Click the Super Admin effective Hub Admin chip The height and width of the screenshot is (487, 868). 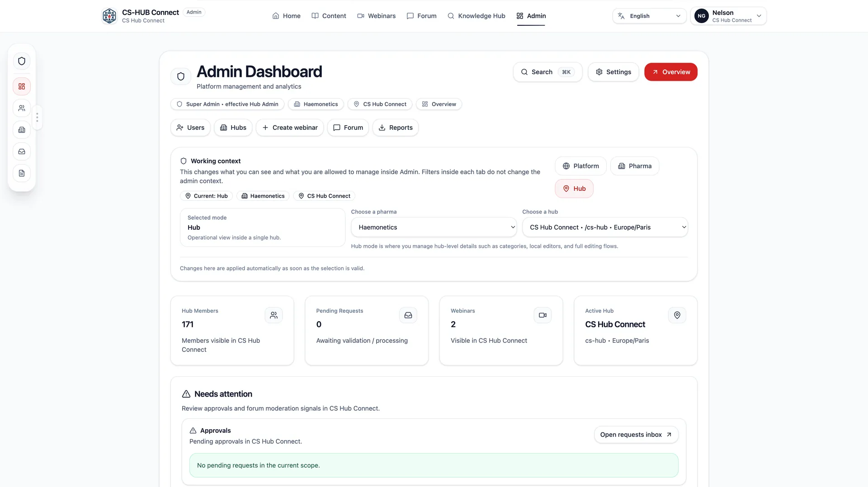click(227, 104)
